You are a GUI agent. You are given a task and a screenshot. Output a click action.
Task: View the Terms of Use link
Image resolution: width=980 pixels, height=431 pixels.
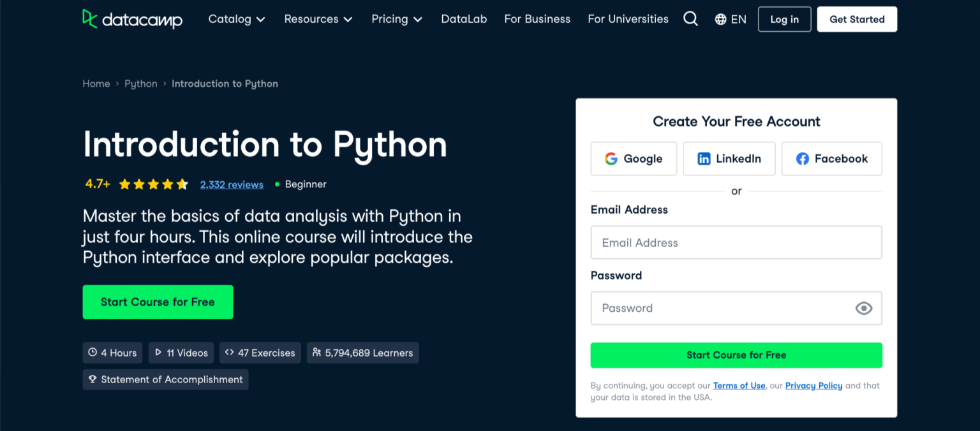pyautogui.click(x=739, y=385)
